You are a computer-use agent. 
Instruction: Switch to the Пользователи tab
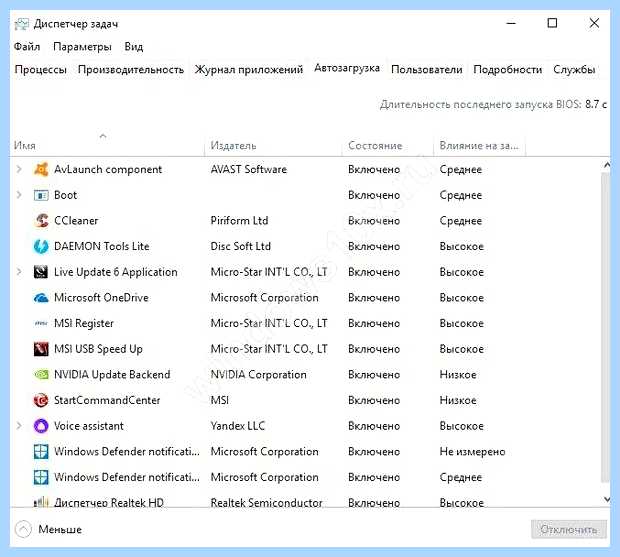[x=427, y=70]
